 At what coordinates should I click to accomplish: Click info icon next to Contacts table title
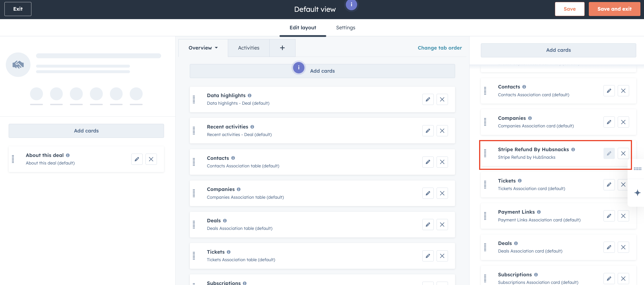(x=233, y=158)
